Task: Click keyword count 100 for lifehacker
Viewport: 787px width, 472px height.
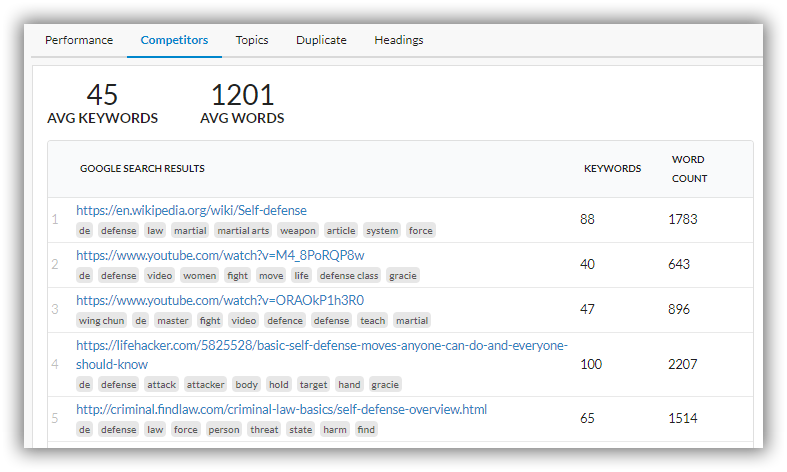Action: pos(591,364)
